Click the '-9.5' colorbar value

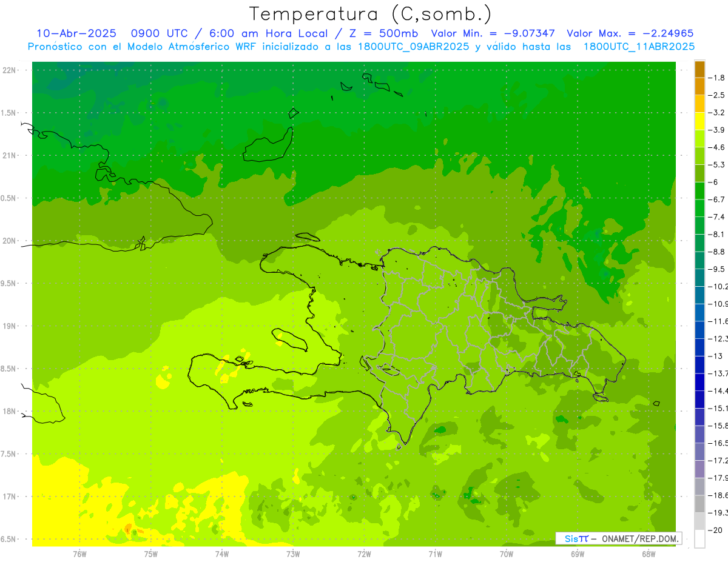717,269
